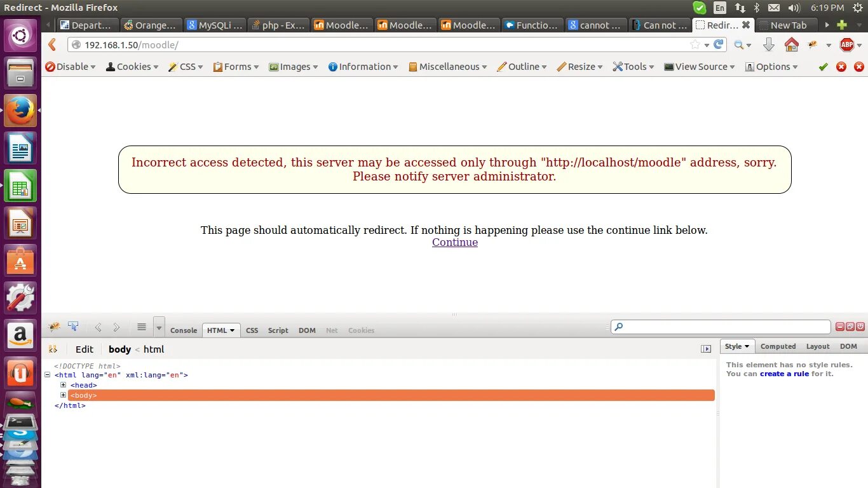
Task: Activate the Firebug element inspector icon
Action: (74, 327)
